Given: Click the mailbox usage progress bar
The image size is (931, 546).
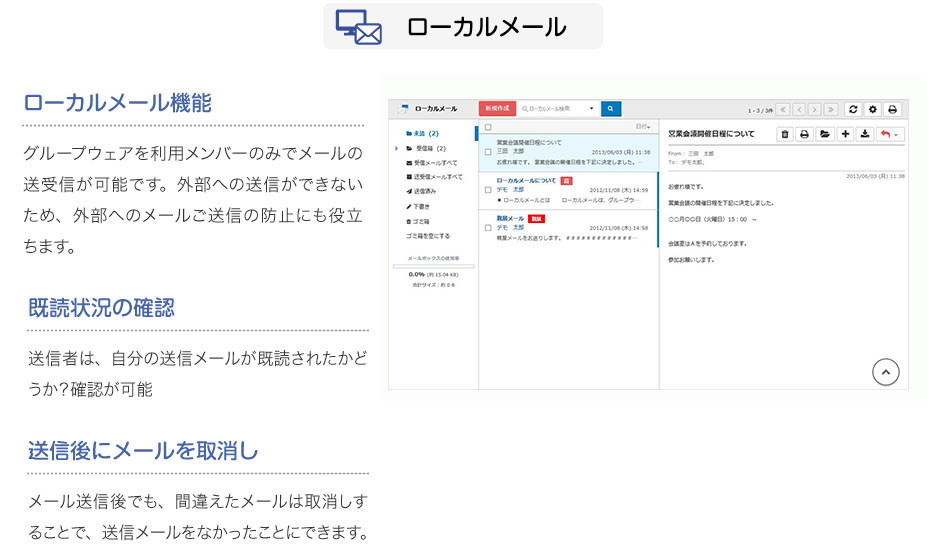Looking at the screenshot, I should pyautogui.click(x=433, y=266).
